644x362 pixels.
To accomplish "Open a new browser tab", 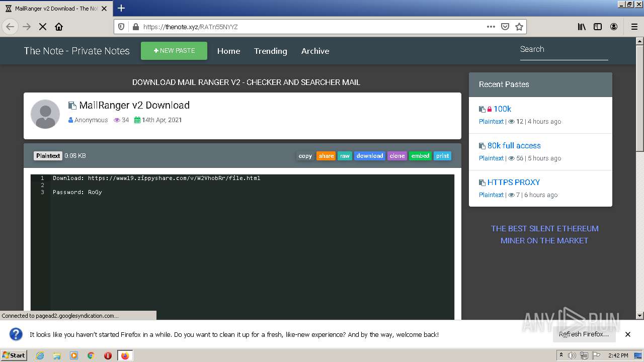I will coord(121,8).
